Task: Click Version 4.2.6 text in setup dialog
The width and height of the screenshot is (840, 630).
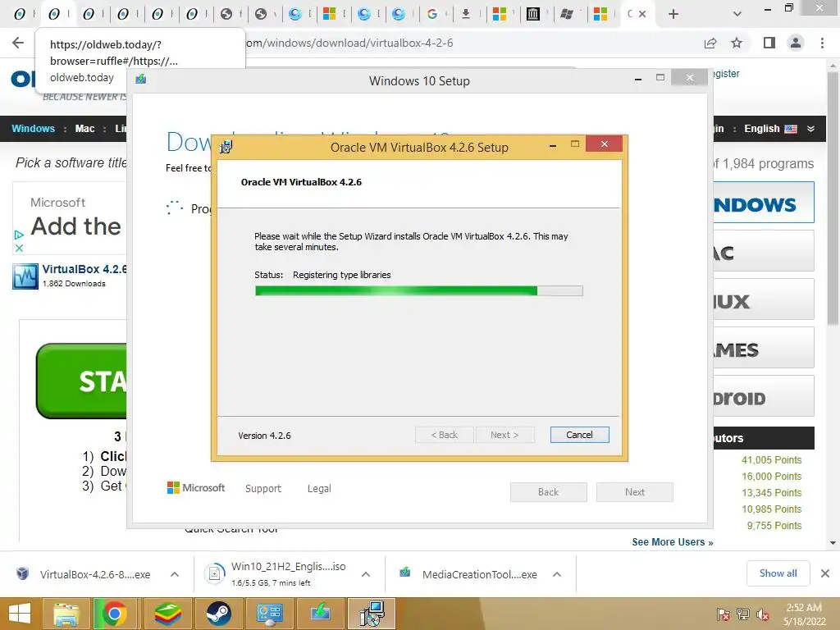Action: coord(264,436)
